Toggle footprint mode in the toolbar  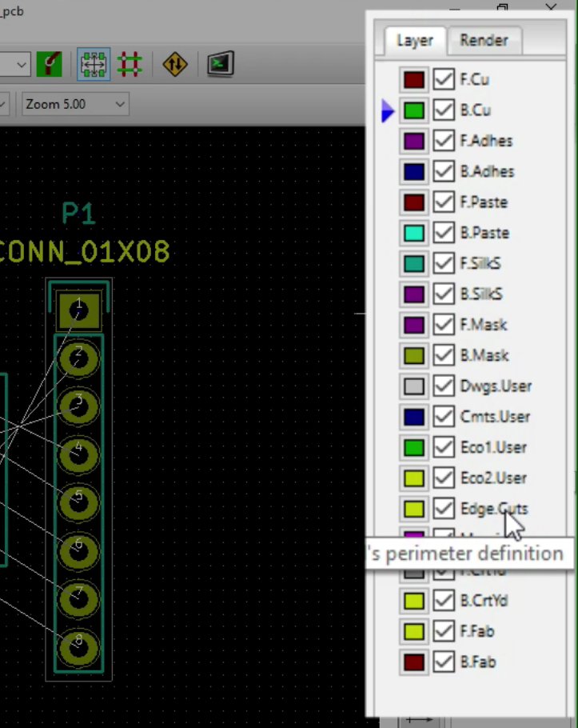[x=94, y=64]
